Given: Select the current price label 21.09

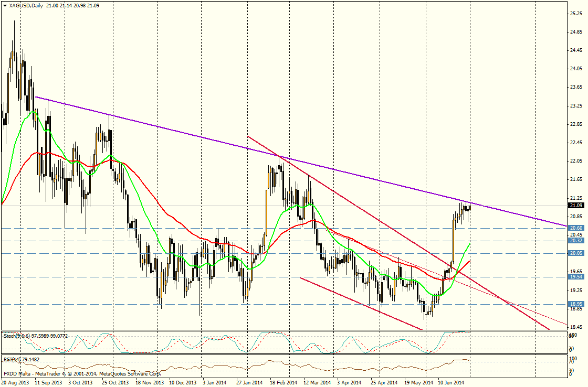Looking at the screenshot, I should coord(576,206).
